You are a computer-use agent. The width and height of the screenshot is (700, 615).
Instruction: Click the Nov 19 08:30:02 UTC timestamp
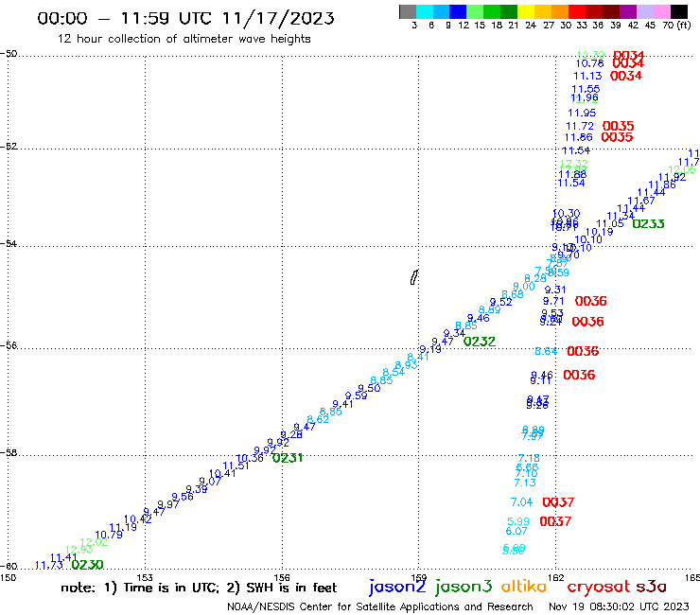pos(619,606)
